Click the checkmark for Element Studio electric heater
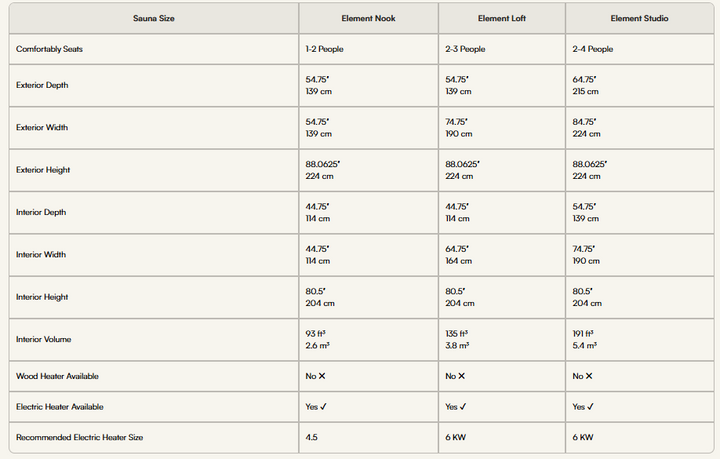This screenshot has width=720, height=459. click(591, 407)
